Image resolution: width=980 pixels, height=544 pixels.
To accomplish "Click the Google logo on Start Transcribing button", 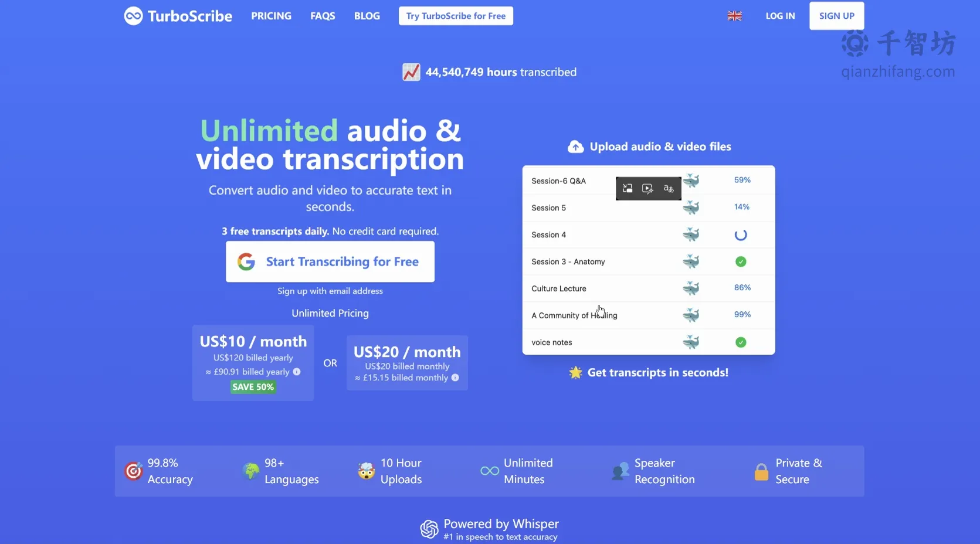I will 246,261.
